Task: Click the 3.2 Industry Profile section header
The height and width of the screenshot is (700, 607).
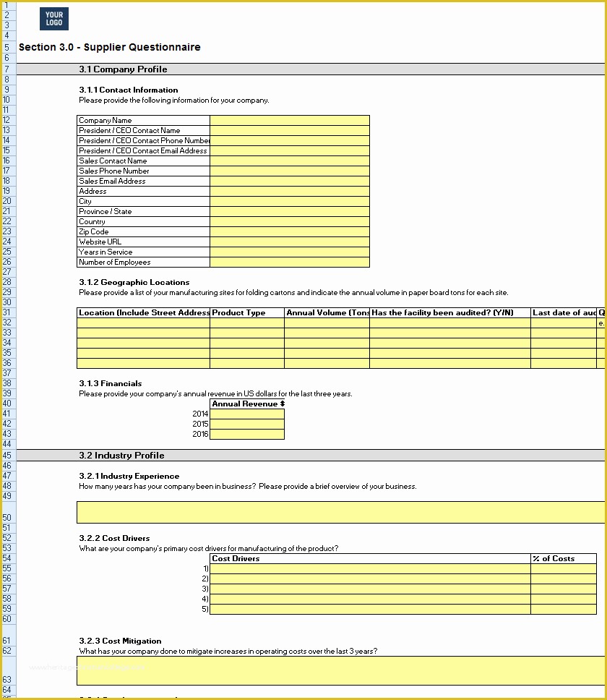Action: [x=121, y=456]
